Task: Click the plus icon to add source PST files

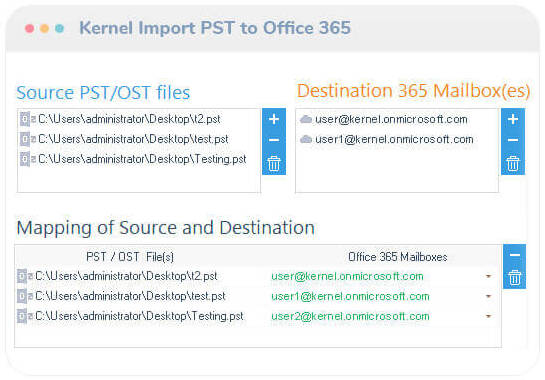Action: click(x=274, y=119)
